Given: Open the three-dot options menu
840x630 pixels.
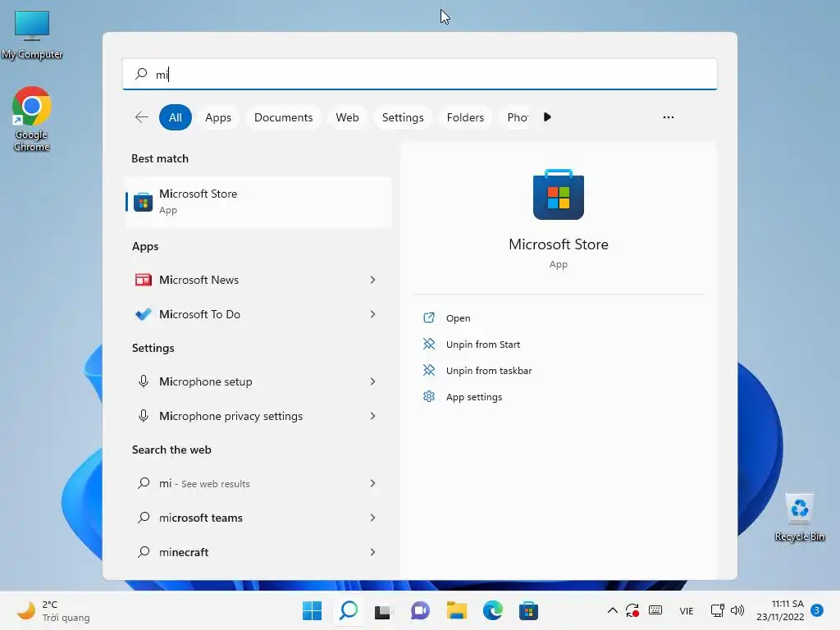Looking at the screenshot, I should (x=668, y=117).
